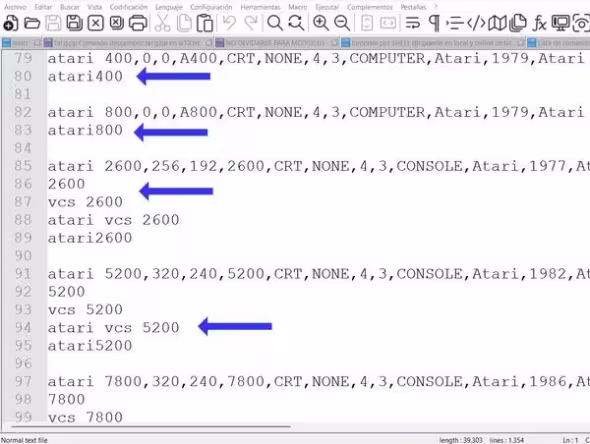The image size is (590, 444).
Task: Create a new document with the New icon
Action: 11,23
